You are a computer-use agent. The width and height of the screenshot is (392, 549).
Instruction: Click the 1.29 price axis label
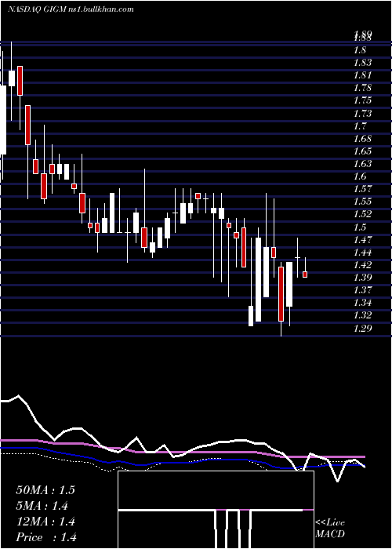(362, 329)
